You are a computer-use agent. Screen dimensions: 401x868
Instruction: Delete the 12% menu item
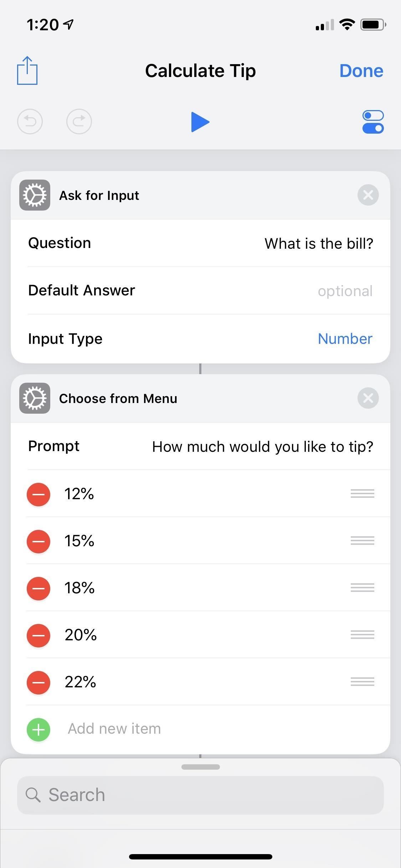(x=38, y=494)
